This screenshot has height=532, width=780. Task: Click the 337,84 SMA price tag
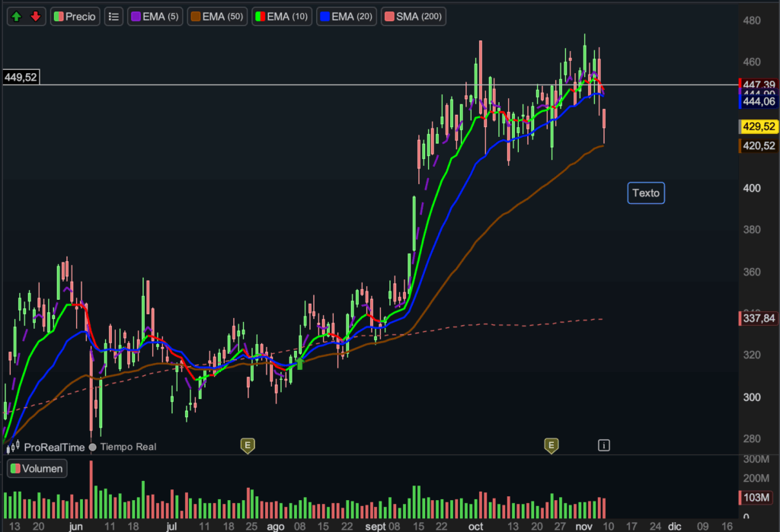758,318
